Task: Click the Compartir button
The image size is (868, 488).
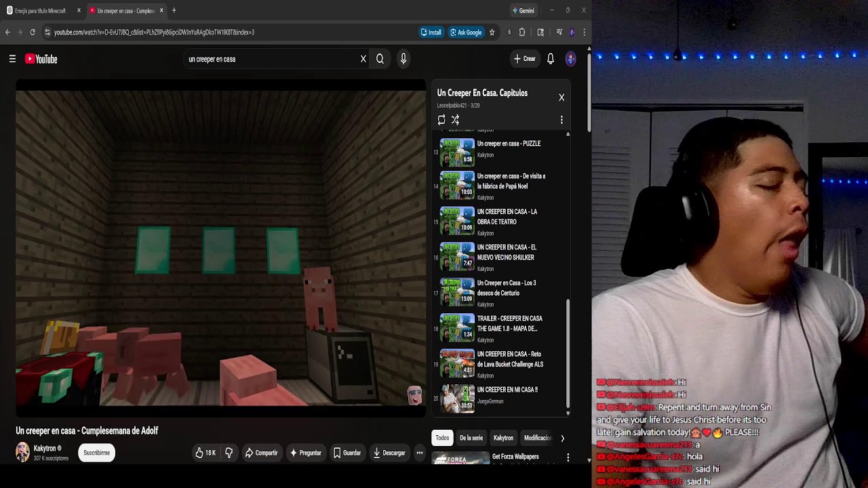Action: 262,453
